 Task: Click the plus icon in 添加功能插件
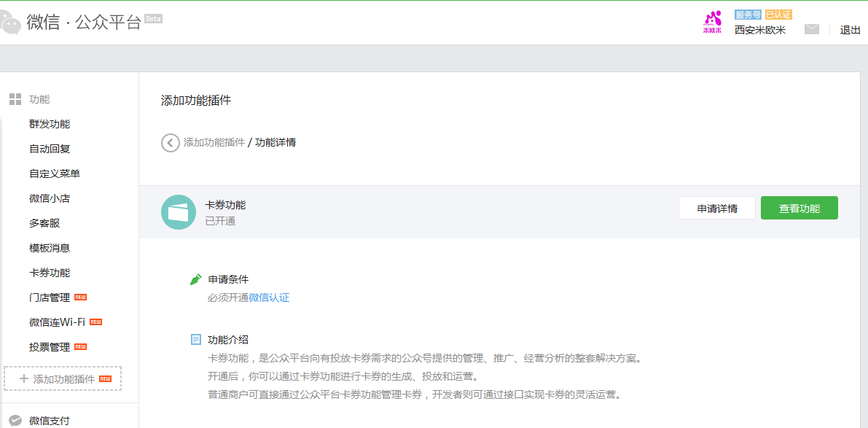24,378
